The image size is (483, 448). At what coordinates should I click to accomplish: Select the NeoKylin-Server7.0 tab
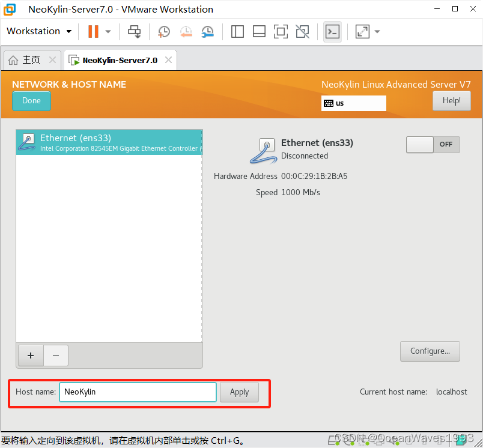(x=120, y=60)
